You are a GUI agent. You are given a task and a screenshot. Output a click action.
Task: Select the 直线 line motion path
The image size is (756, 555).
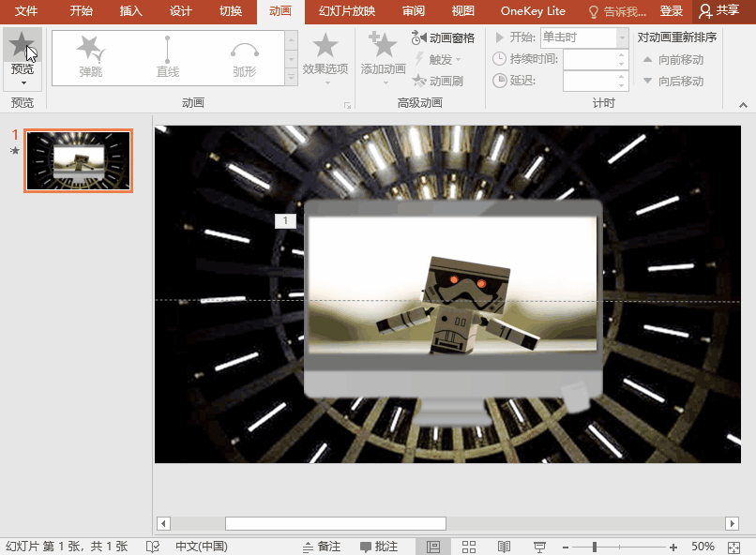point(168,55)
